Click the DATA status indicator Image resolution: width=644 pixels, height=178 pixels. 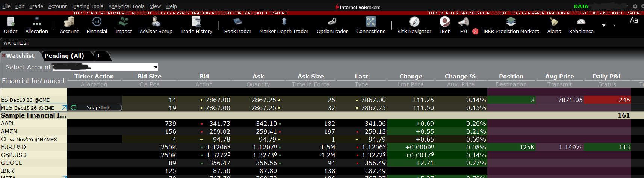[581, 6]
